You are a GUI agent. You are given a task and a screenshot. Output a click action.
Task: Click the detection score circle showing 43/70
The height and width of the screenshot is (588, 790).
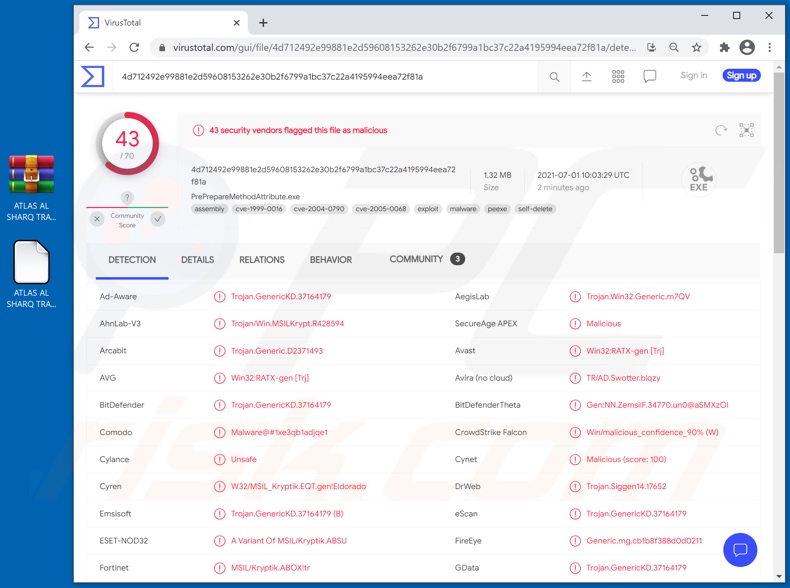127,144
